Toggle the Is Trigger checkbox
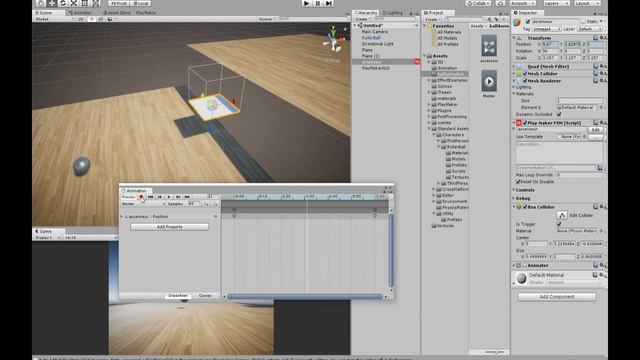This screenshot has width=640, height=360. tap(559, 224)
